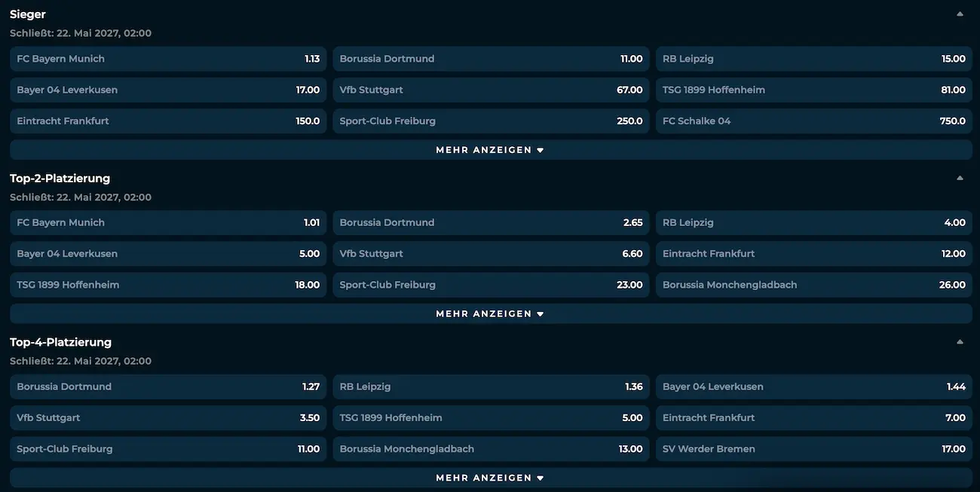This screenshot has width=980, height=492.
Task: Choose Vfb Stuttgart Top-2 at 6.60
Action: click(491, 254)
